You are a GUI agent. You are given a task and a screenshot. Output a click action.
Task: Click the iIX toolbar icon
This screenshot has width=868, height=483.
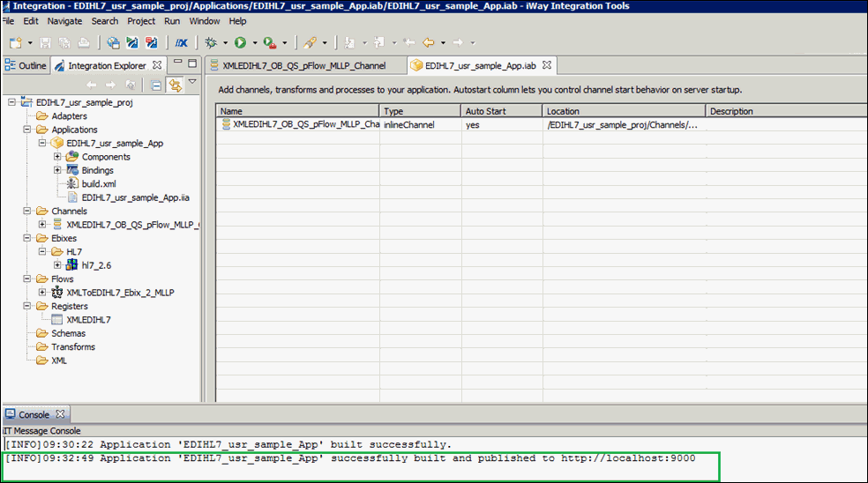pyautogui.click(x=181, y=42)
